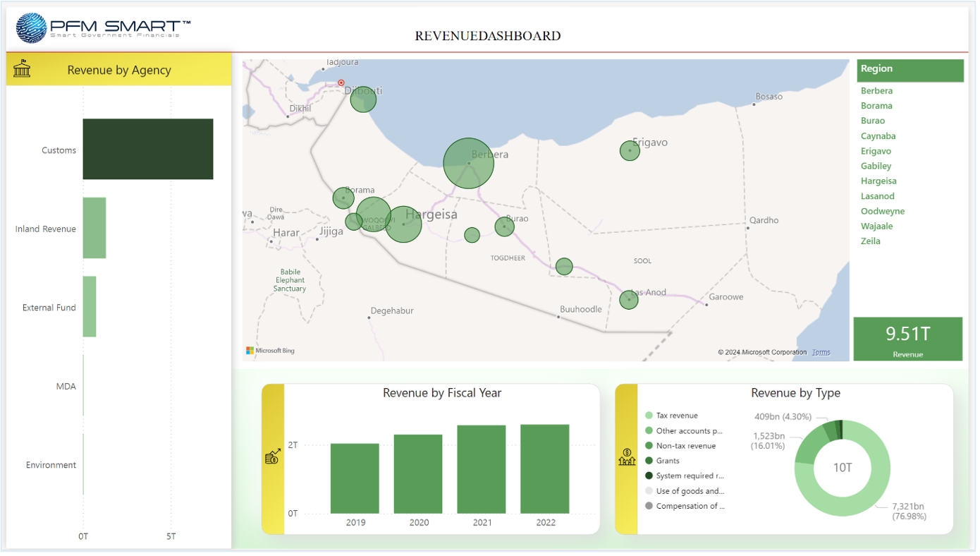Click the 9.51T Revenue card
The image size is (980, 556).
[907, 339]
